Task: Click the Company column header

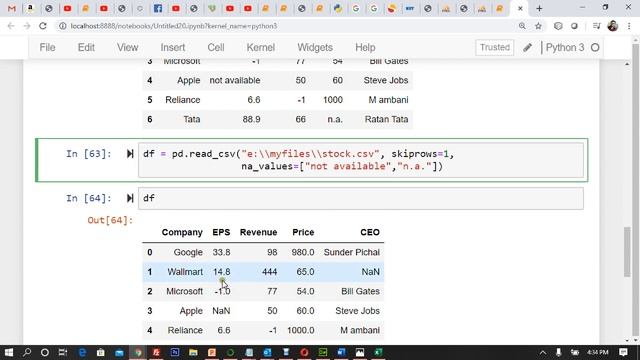Action: [x=182, y=232]
